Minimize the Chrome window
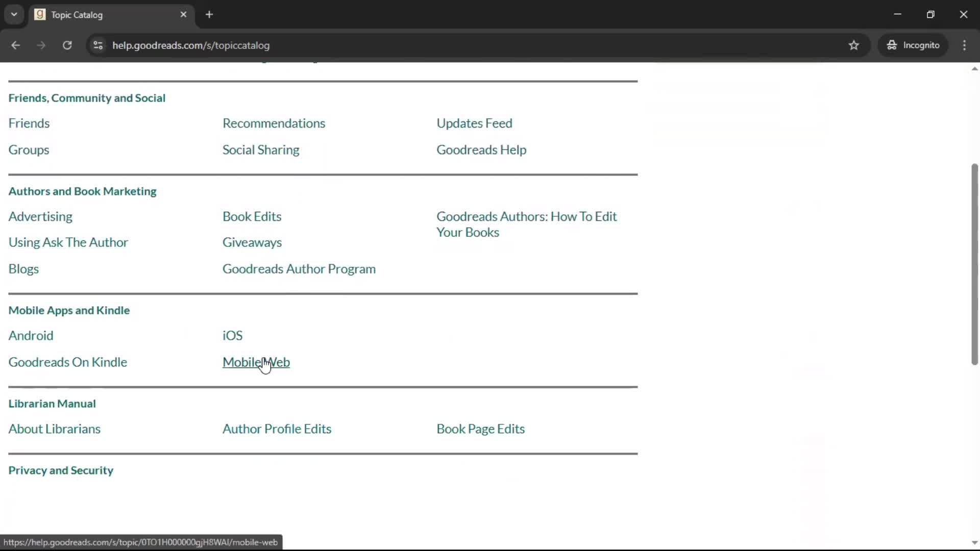Viewport: 980px width, 551px height. pyautogui.click(x=898, y=15)
